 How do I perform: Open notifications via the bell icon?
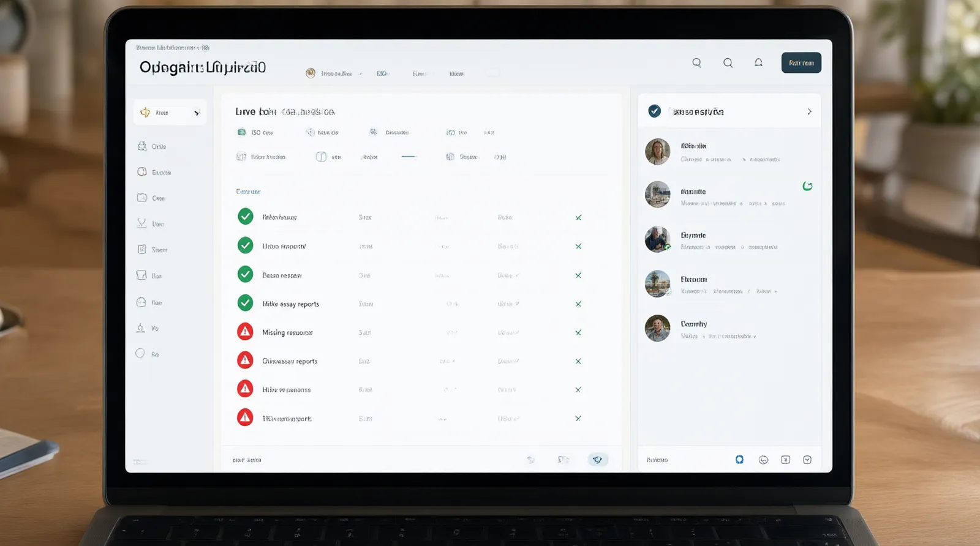pos(758,62)
